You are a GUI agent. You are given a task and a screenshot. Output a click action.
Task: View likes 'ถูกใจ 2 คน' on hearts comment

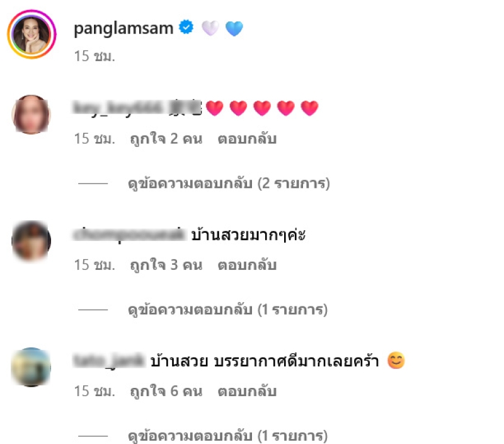coord(166,139)
